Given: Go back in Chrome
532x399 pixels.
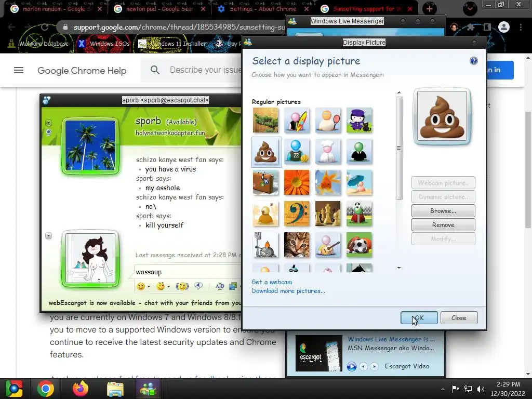Looking at the screenshot, I should 12,27.
